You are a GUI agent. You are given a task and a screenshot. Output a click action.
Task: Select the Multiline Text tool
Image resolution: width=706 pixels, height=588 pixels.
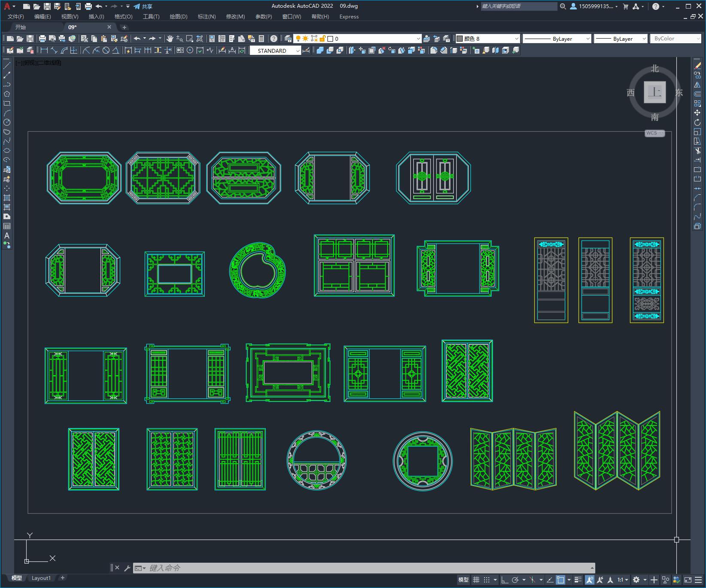click(x=7, y=235)
